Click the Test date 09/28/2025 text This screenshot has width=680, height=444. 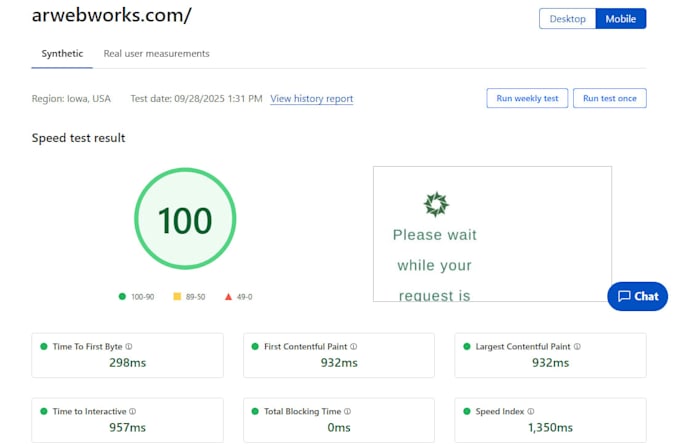click(x=196, y=98)
